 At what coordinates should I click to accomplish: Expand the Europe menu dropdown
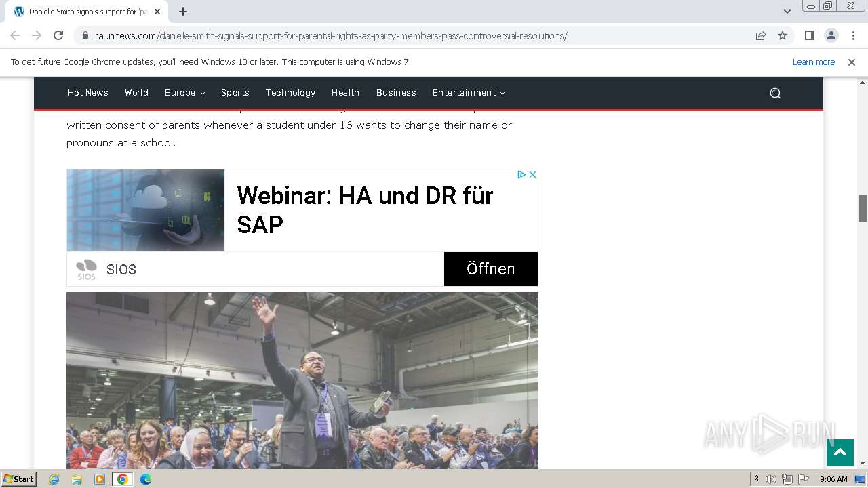pos(184,93)
